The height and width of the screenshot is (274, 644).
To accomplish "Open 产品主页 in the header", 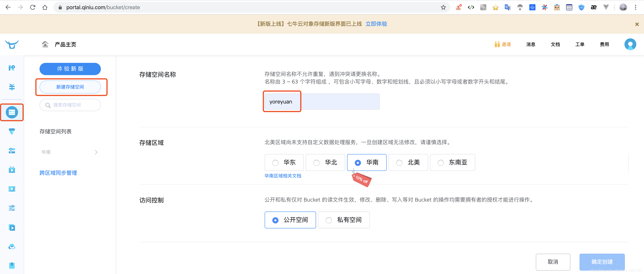I will [65, 44].
